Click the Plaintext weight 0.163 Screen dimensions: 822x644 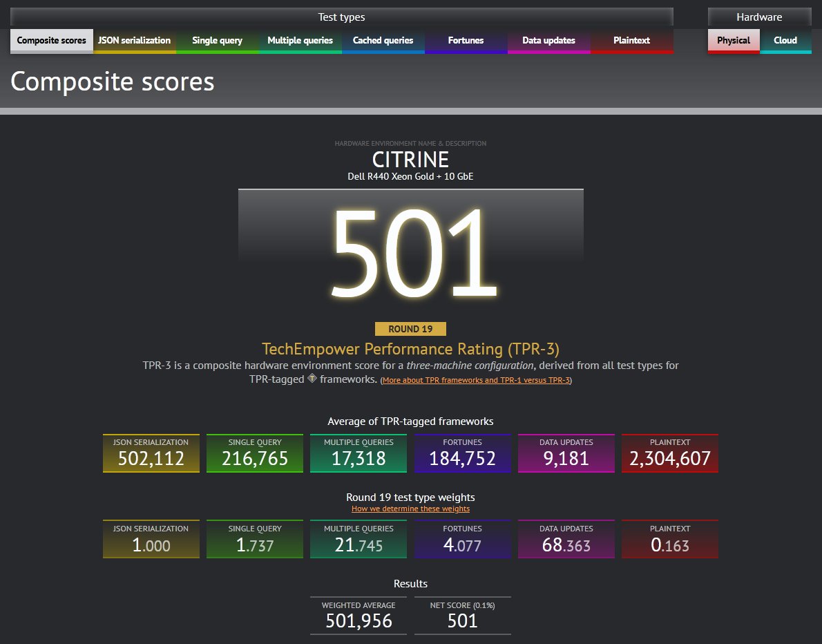(x=670, y=539)
